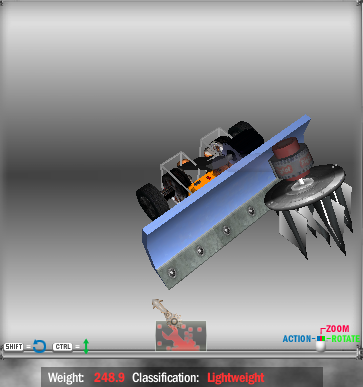The image size is (363, 387).
Task: Select the SHIFT key badge
Action: [14, 347]
